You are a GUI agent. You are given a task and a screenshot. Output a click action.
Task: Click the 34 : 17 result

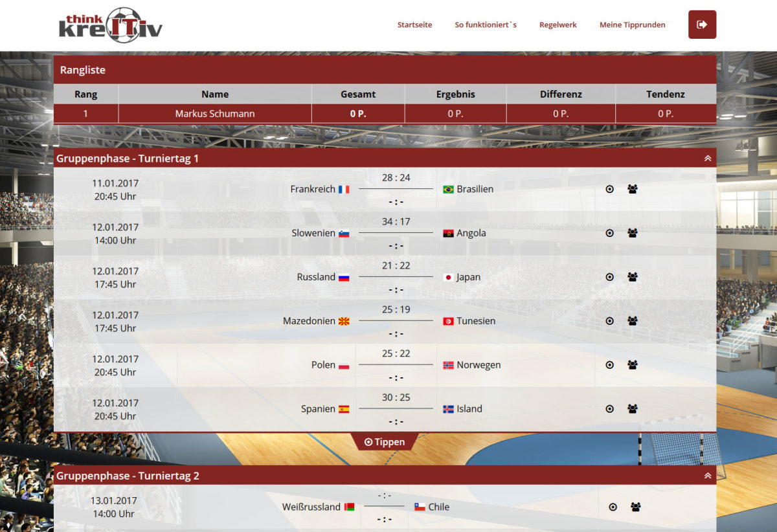[396, 221]
